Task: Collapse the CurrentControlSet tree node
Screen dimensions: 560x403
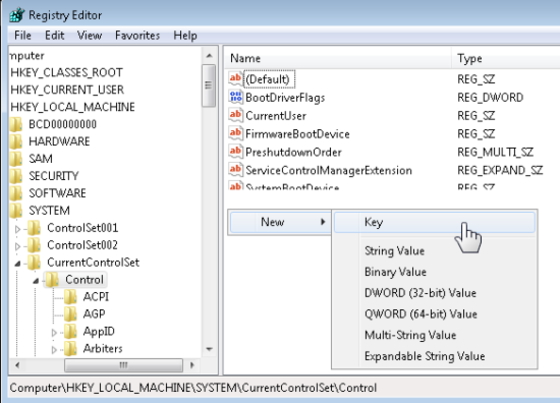Action: (18, 264)
